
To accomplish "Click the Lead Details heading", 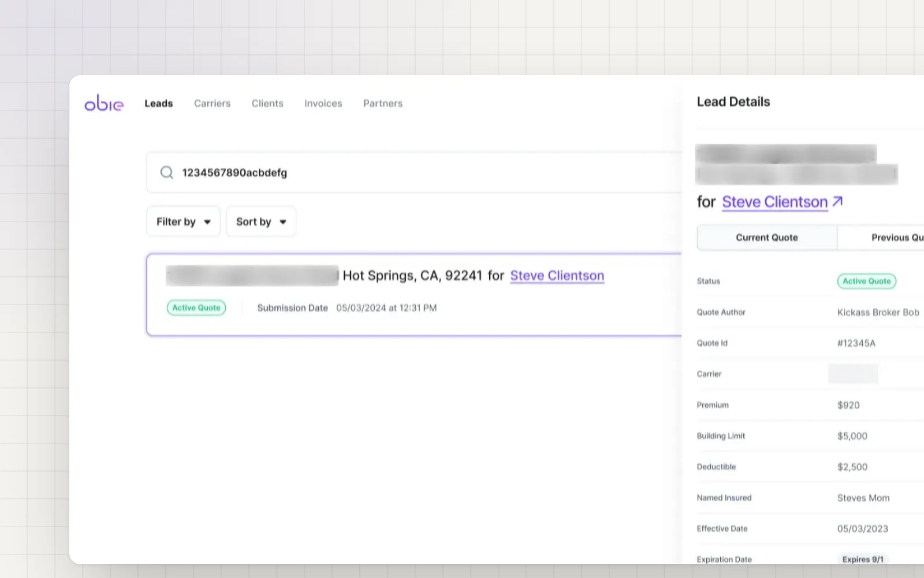I will [x=733, y=102].
